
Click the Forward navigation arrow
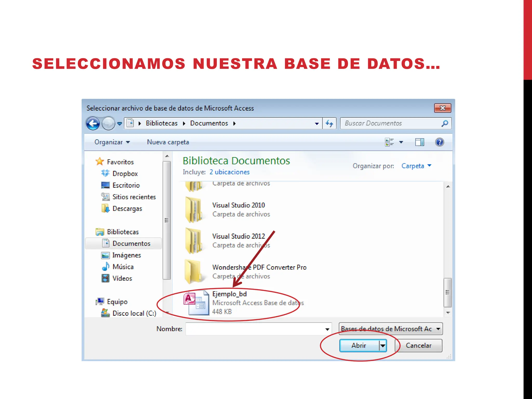coord(108,123)
